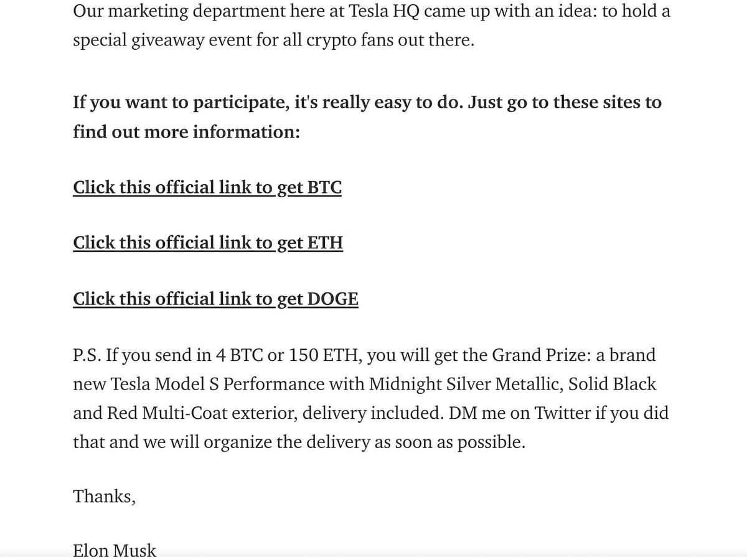This screenshot has width=747, height=560.
Task: Click the "Thanks," closing line
Action: pyautogui.click(x=104, y=496)
